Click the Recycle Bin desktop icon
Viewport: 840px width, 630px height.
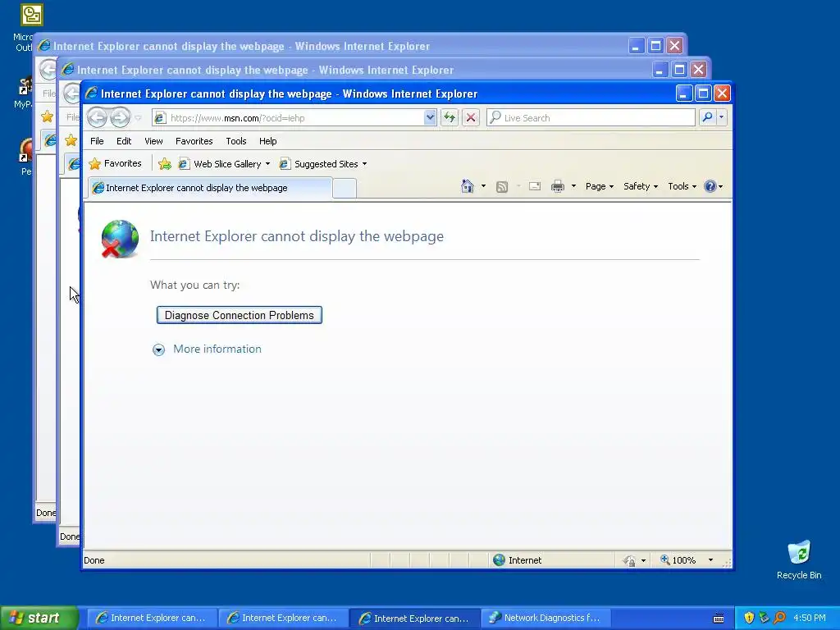[799, 559]
